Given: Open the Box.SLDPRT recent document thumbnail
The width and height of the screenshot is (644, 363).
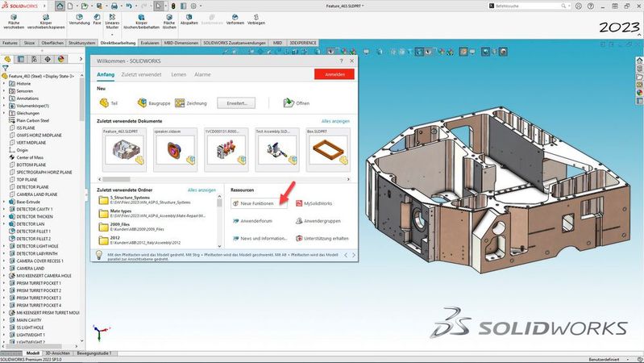Looking at the screenshot, I should (x=328, y=150).
